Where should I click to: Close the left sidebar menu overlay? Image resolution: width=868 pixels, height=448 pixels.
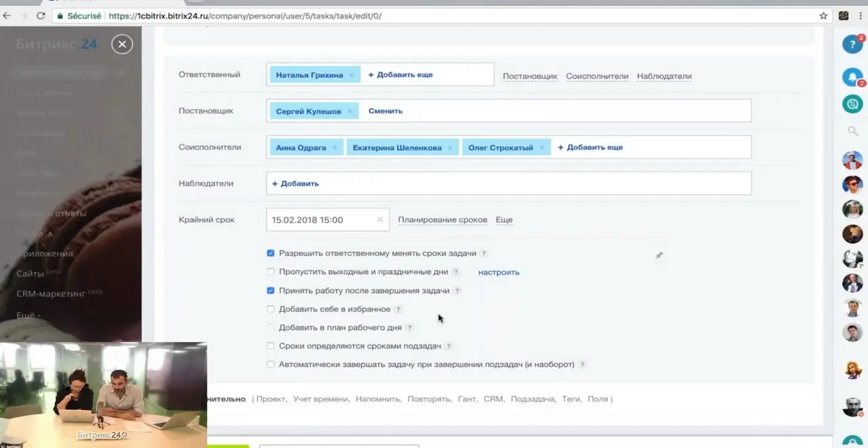pos(122,44)
